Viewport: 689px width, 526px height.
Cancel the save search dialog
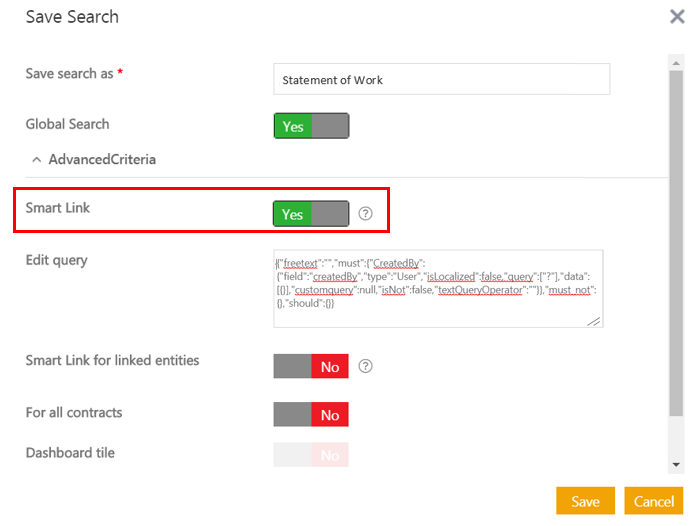click(653, 501)
